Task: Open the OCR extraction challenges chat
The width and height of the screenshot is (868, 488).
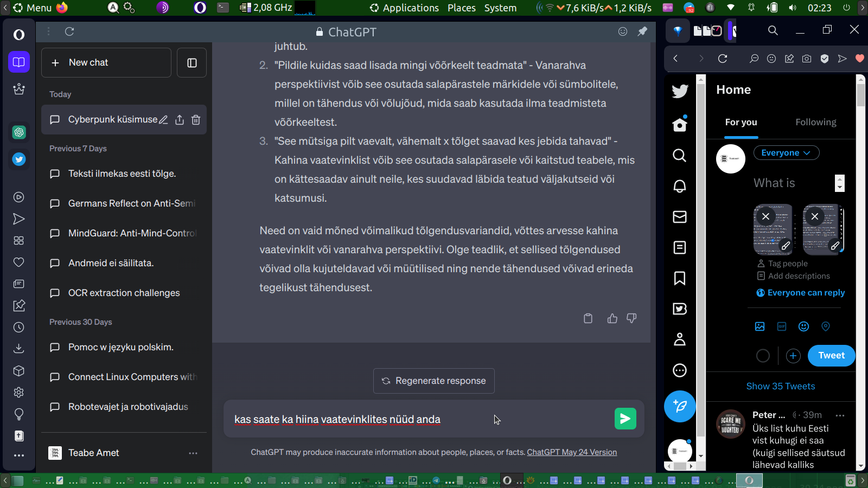Action: (124, 293)
